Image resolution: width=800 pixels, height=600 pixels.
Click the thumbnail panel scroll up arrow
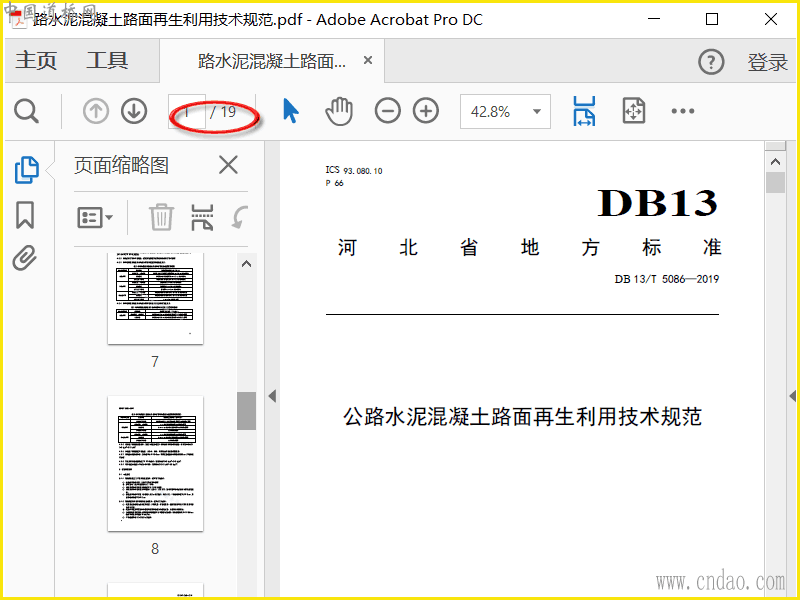(x=246, y=264)
